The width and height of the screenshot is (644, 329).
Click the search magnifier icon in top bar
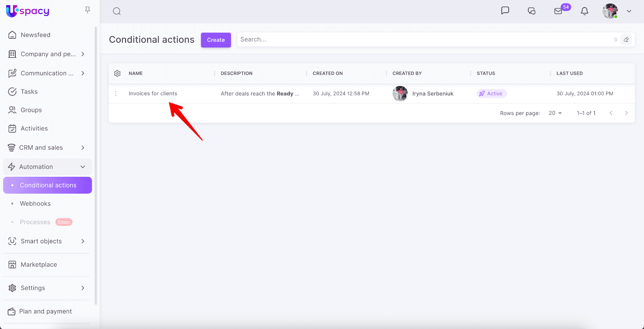pyautogui.click(x=117, y=11)
